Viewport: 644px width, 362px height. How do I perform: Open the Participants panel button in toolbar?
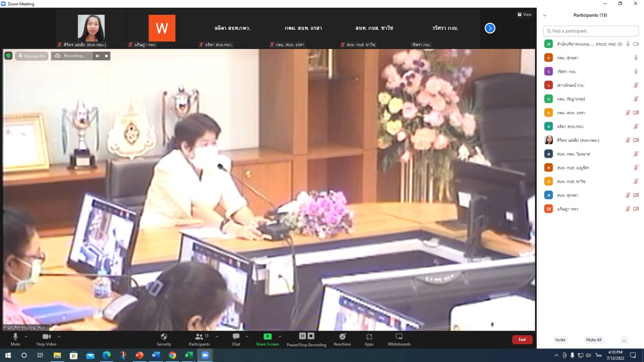199,339
